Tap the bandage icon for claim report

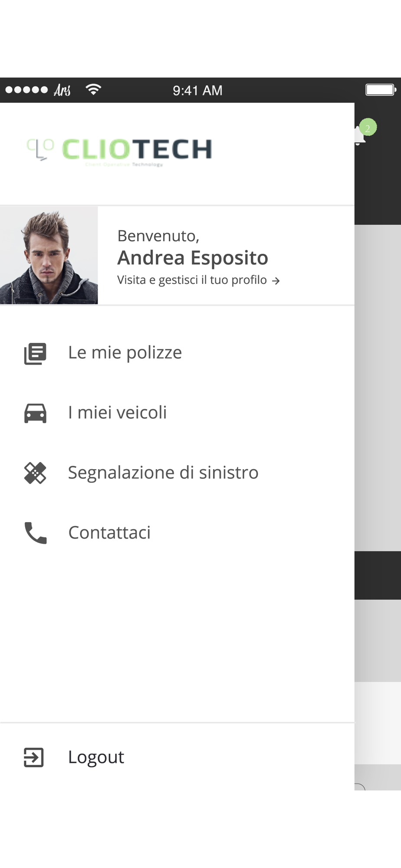(35, 473)
